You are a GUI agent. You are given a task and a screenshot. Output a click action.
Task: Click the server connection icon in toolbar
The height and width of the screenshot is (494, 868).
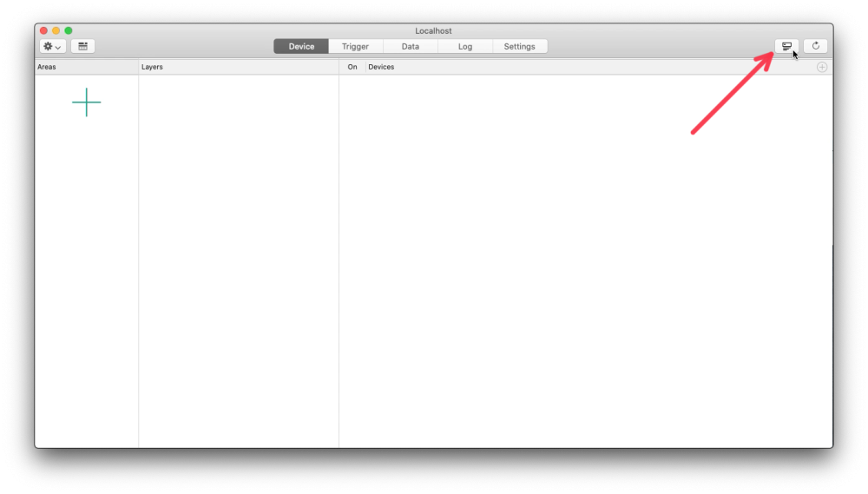tap(786, 46)
